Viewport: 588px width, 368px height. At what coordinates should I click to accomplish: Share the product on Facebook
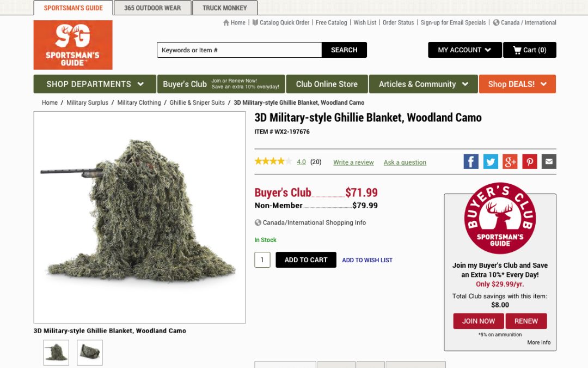(x=471, y=162)
